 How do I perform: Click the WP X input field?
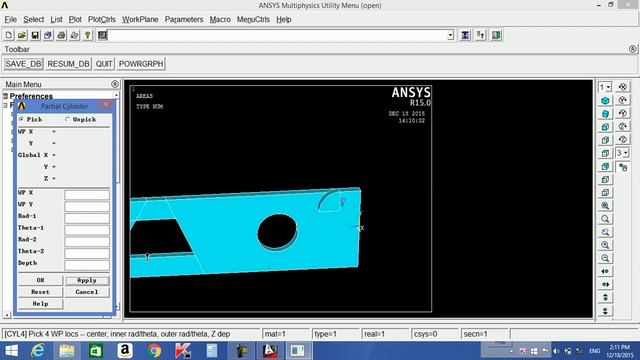[87, 195]
